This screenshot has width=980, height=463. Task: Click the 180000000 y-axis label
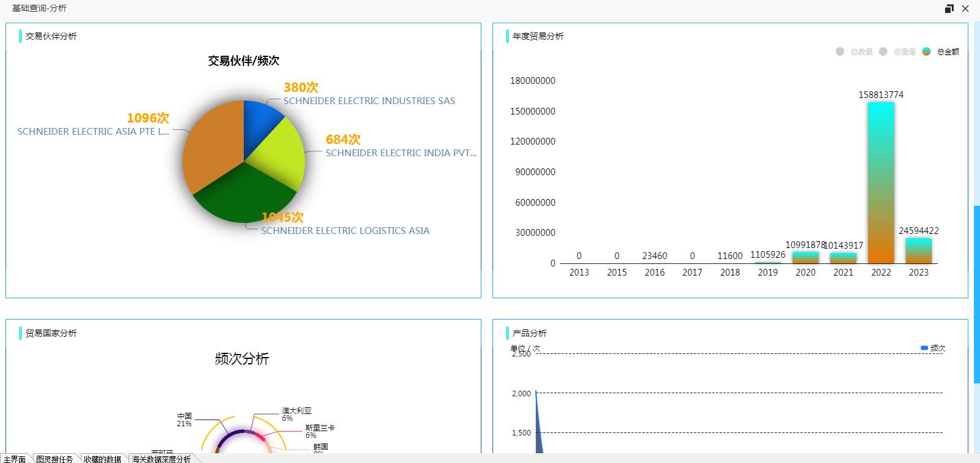pos(533,81)
